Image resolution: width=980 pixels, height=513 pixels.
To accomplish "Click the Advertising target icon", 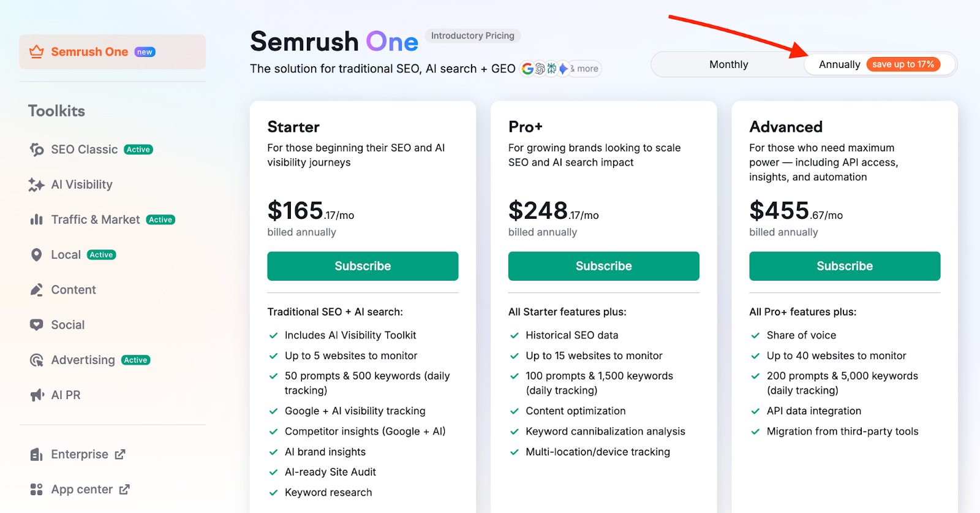I will tap(37, 360).
